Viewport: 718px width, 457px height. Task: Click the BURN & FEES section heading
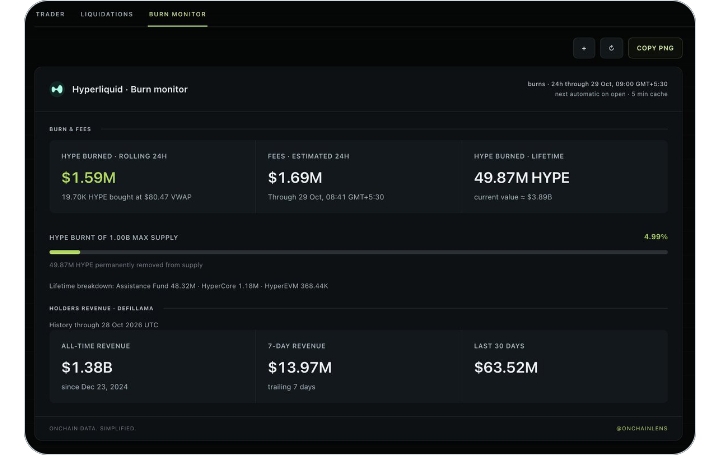tap(70, 129)
